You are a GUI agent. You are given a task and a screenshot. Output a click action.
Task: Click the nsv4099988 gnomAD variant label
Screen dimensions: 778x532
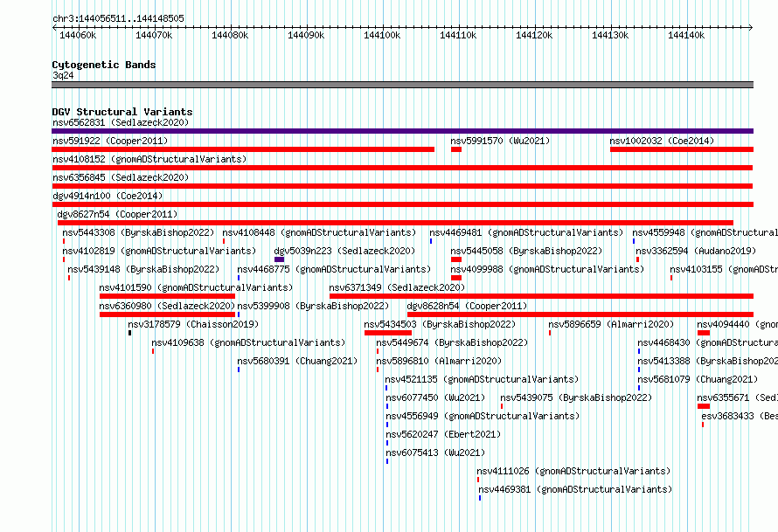coord(547,269)
